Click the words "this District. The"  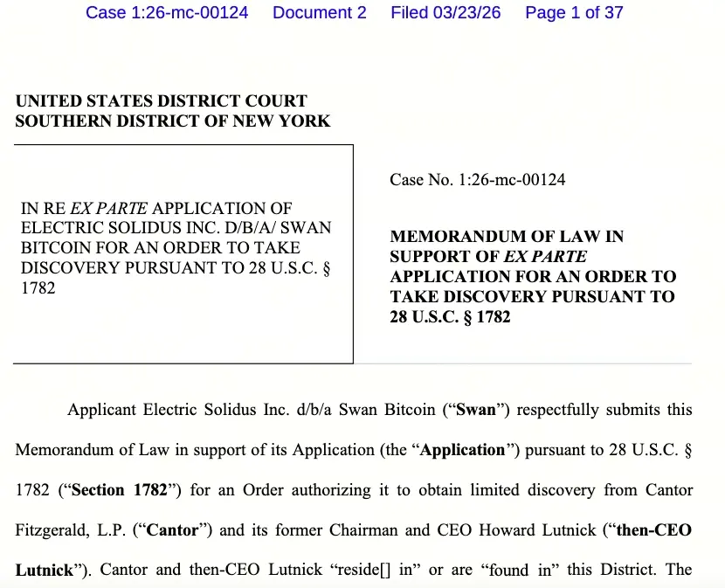coord(629,570)
